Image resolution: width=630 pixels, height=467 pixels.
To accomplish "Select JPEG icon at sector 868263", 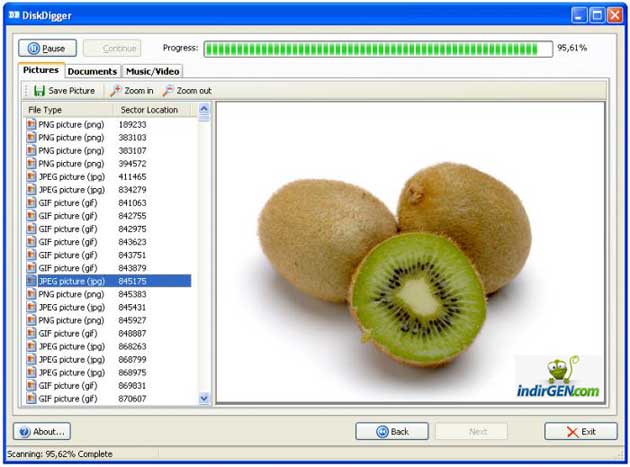I will point(31,346).
